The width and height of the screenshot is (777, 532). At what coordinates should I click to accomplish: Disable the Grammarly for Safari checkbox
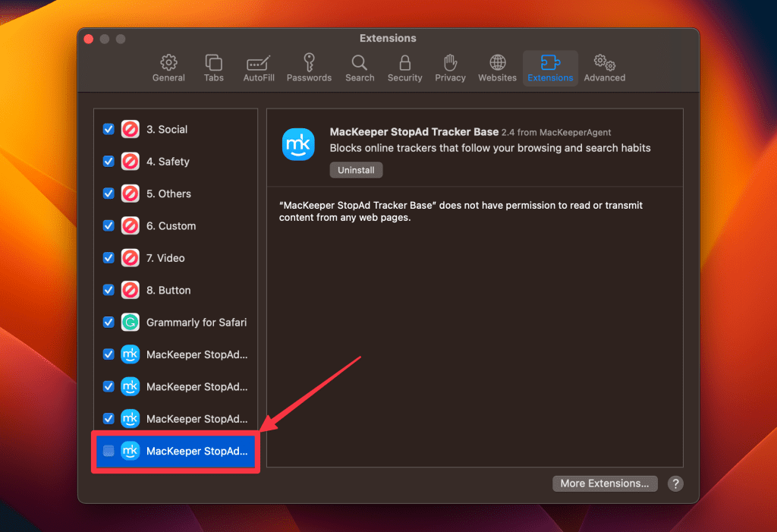pyautogui.click(x=109, y=323)
